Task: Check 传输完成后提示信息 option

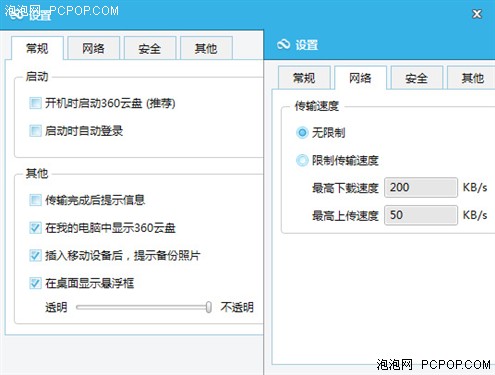Action: click(x=35, y=200)
